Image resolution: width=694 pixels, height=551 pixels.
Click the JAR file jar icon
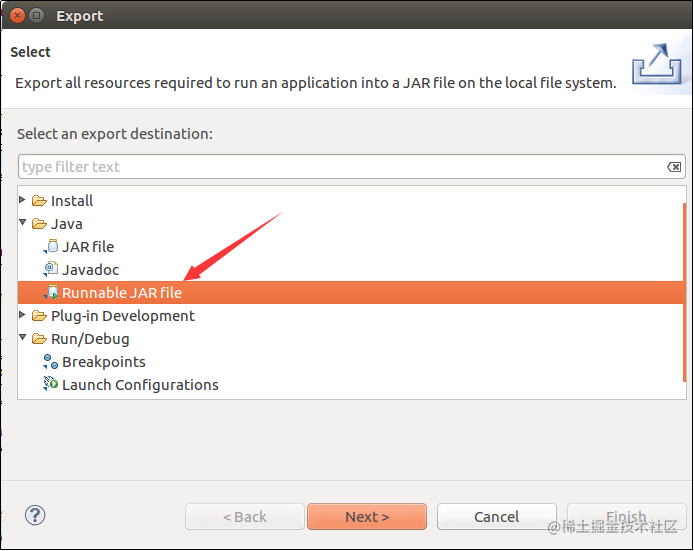[x=51, y=247]
